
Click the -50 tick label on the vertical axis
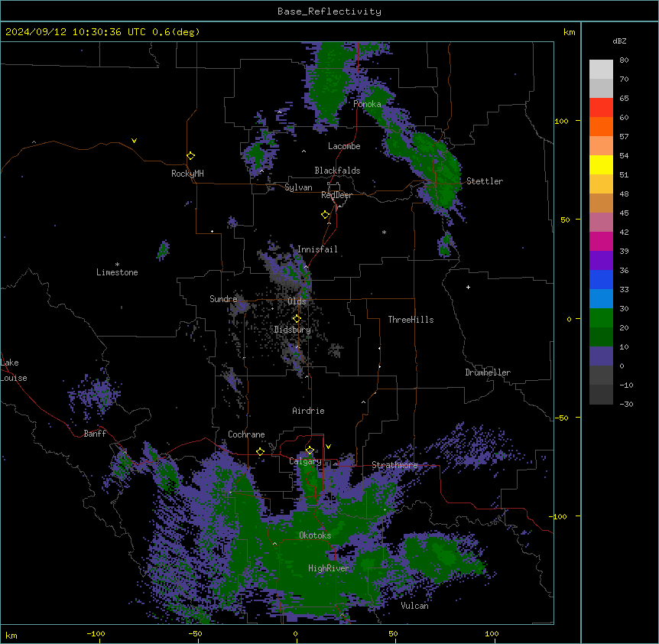point(561,418)
